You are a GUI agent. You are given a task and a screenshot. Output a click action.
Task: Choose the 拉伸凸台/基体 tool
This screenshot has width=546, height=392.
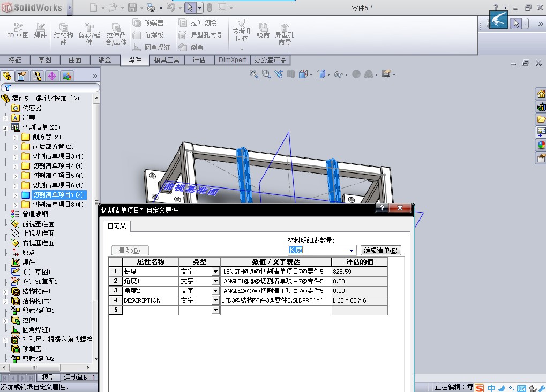coord(116,34)
